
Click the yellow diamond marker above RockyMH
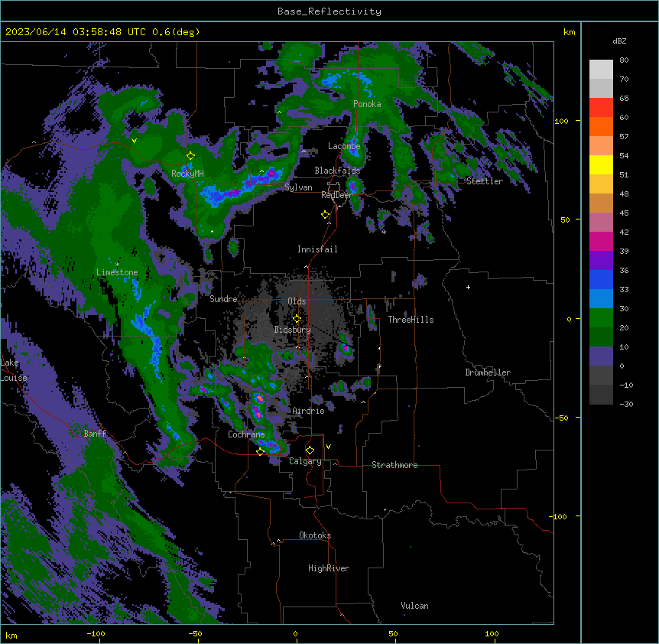[x=191, y=156]
